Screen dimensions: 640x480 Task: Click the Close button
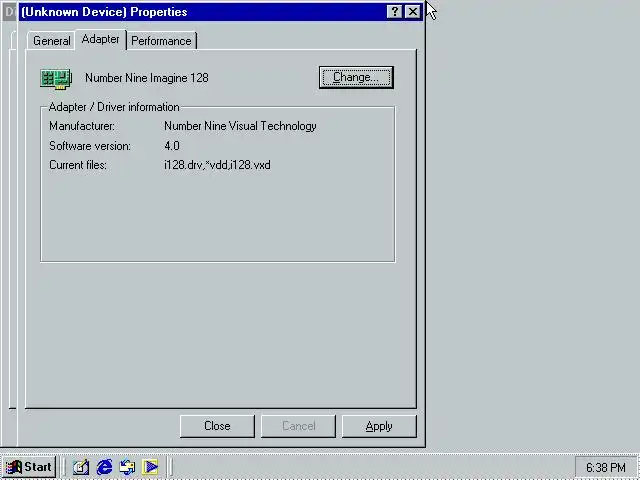pyautogui.click(x=217, y=426)
